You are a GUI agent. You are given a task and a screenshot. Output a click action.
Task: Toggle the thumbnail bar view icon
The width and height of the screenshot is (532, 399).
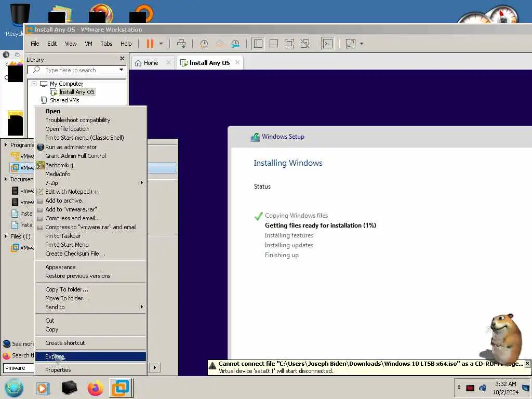273,44
